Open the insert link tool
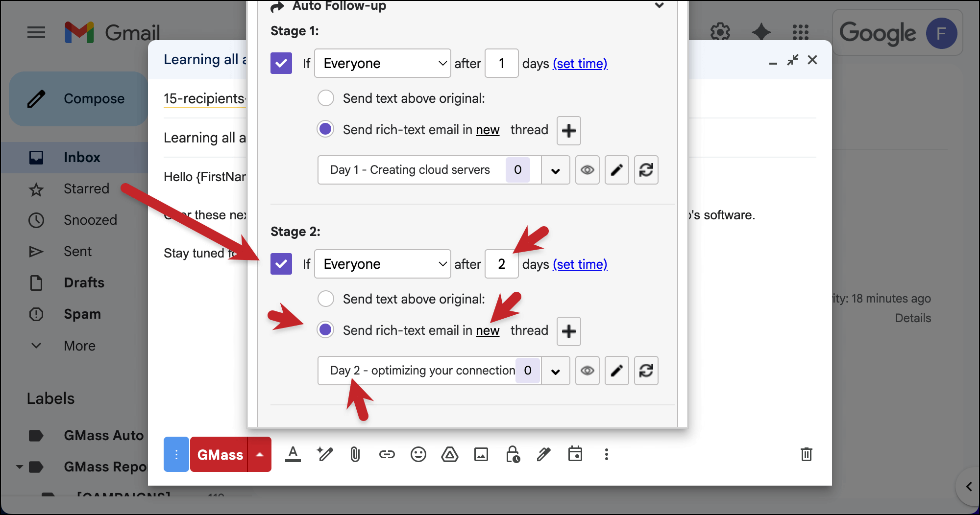This screenshot has width=980, height=515. pyautogui.click(x=387, y=455)
